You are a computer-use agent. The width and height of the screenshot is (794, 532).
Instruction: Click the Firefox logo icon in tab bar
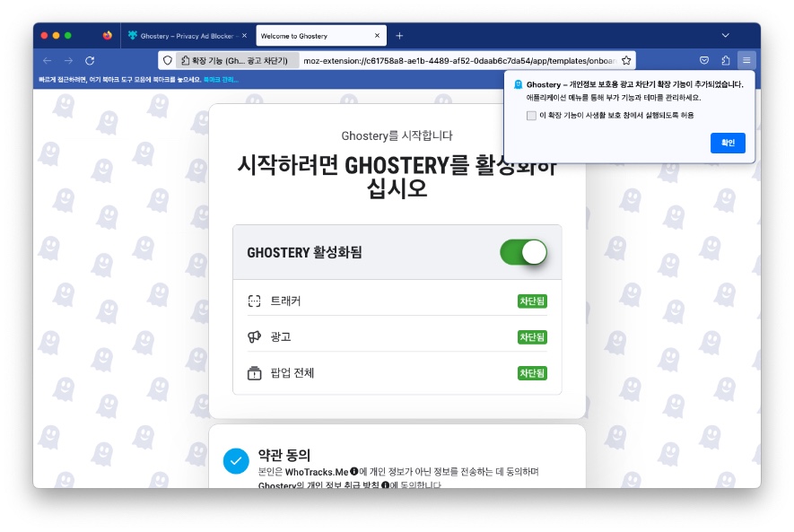[107, 35]
